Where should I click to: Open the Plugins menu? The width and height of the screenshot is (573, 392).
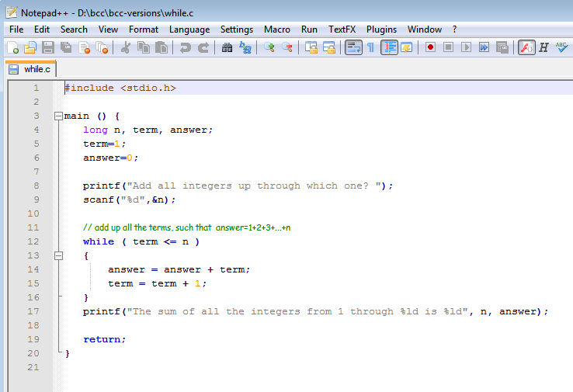[381, 29]
